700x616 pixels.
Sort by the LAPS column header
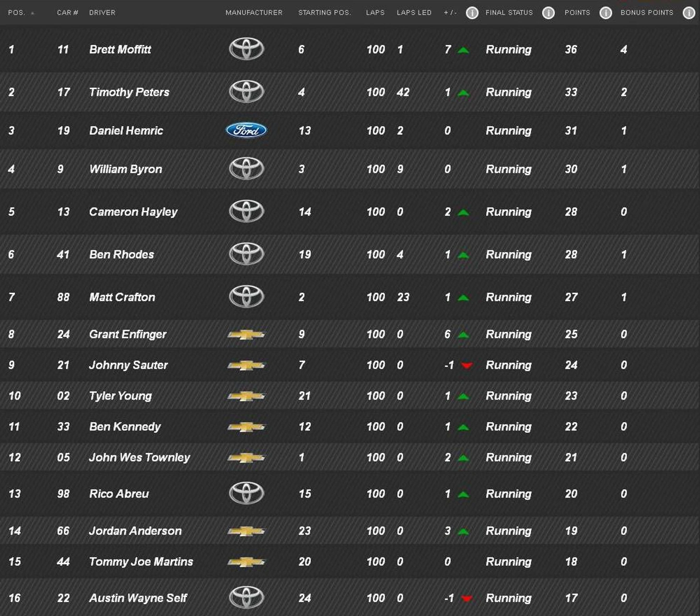coord(375,12)
